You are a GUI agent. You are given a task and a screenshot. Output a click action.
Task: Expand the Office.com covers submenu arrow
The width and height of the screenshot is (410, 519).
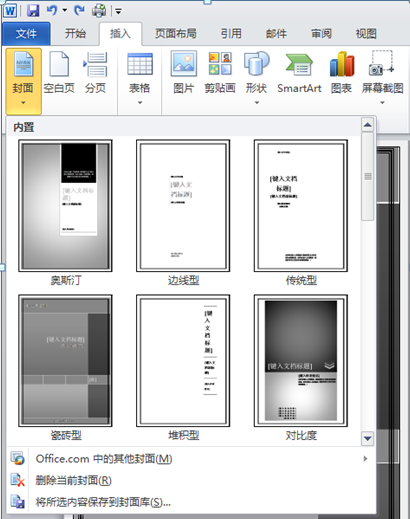365,459
